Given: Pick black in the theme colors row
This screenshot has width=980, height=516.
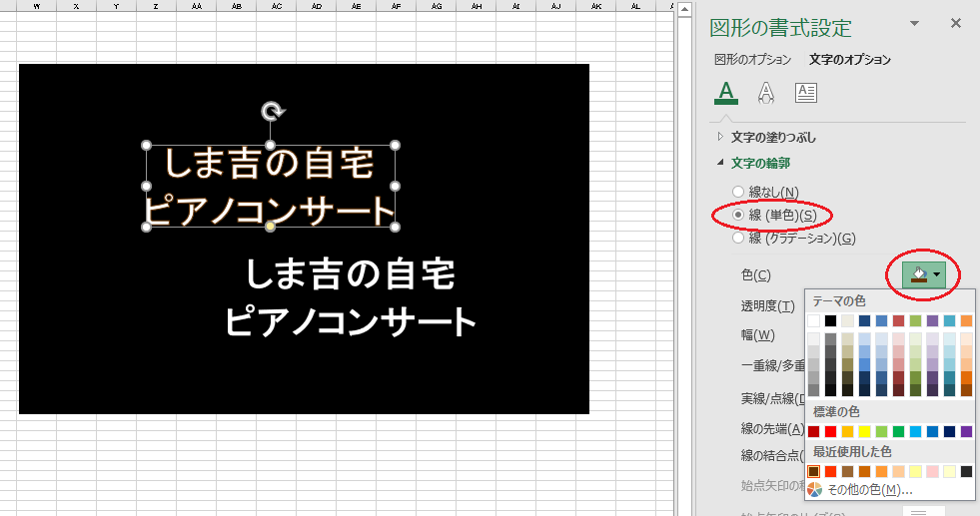Looking at the screenshot, I should click(x=830, y=320).
